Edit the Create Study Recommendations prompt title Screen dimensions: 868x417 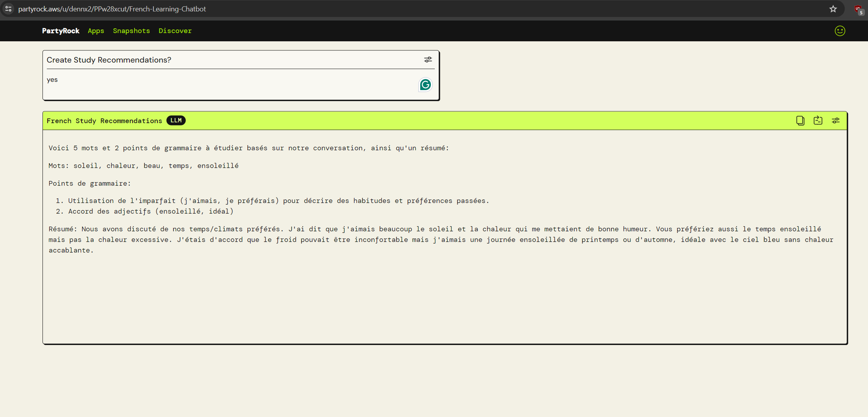[109, 60]
